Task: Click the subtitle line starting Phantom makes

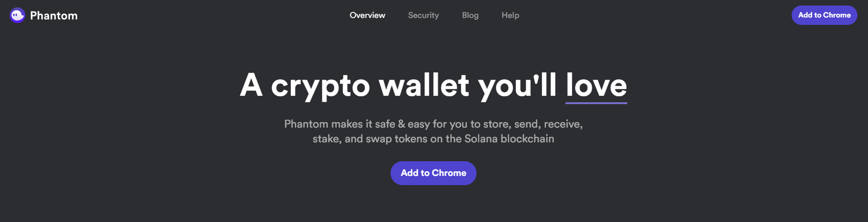Action: tap(433, 124)
